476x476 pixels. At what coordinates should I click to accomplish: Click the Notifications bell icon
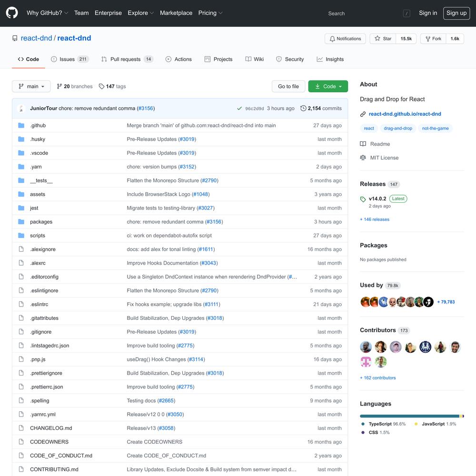pyautogui.click(x=332, y=39)
